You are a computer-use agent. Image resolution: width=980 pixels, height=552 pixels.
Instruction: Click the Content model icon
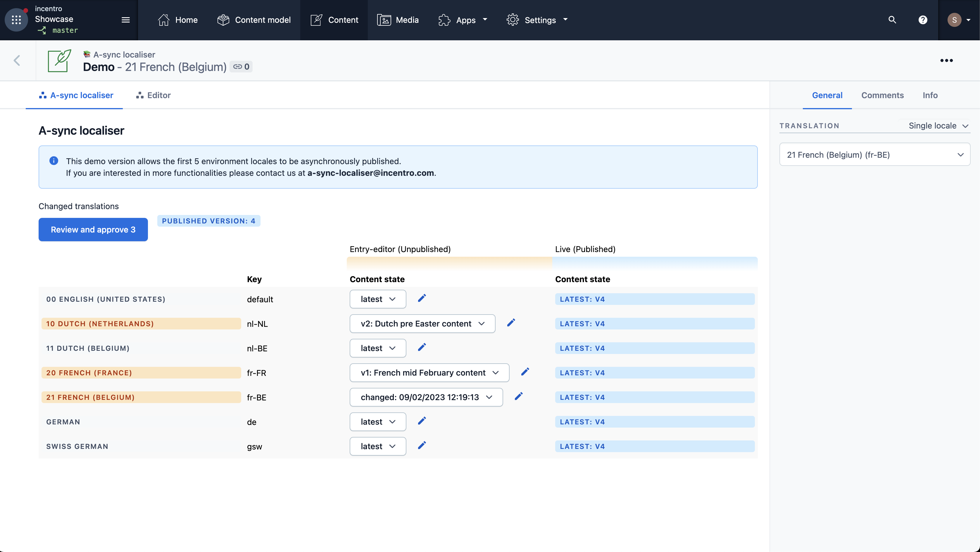tap(223, 20)
